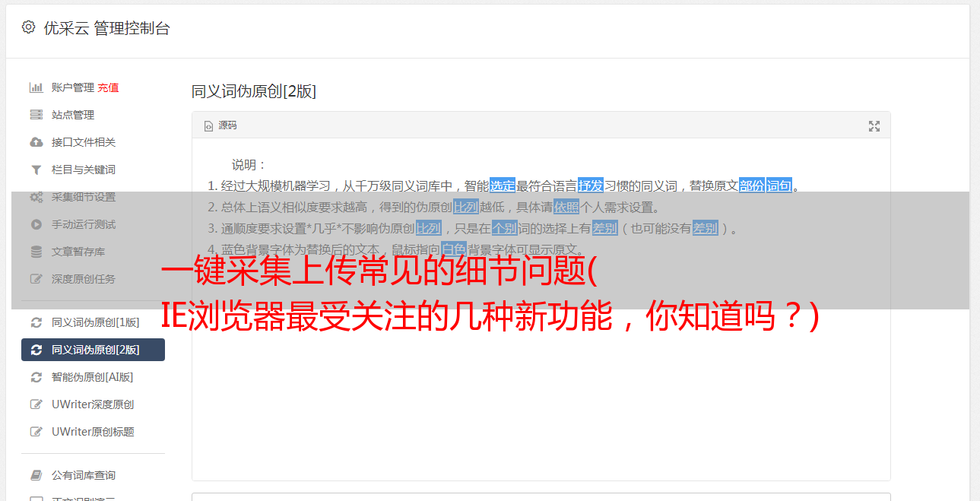Click the 优采云 管理控制台 header title
Image resolution: width=980 pixels, height=501 pixels.
[106, 28]
